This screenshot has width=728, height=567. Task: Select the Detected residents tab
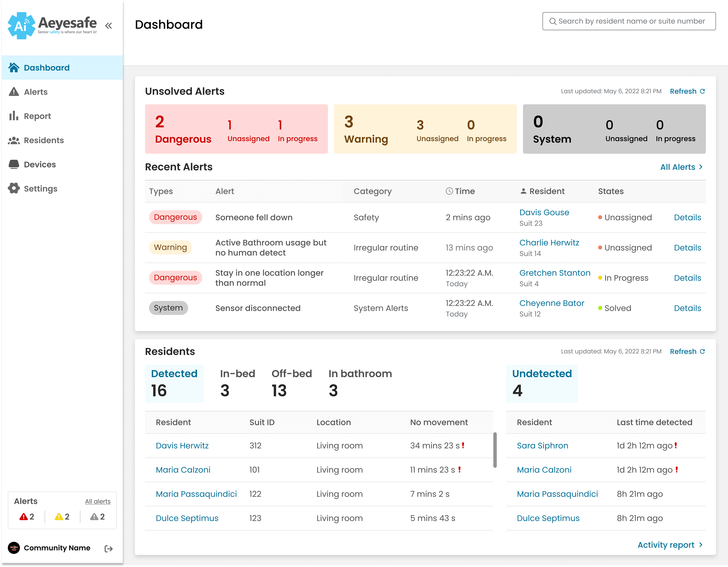click(174, 383)
